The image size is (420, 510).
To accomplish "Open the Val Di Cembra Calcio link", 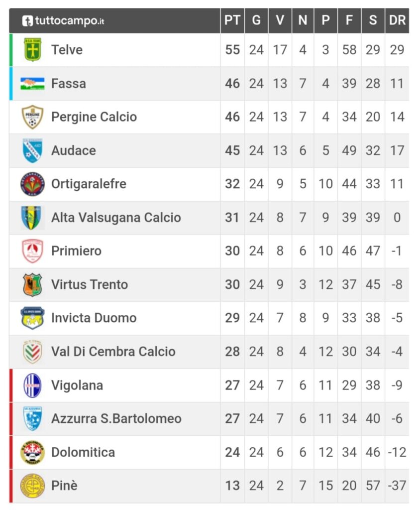I will (x=113, y=352).
